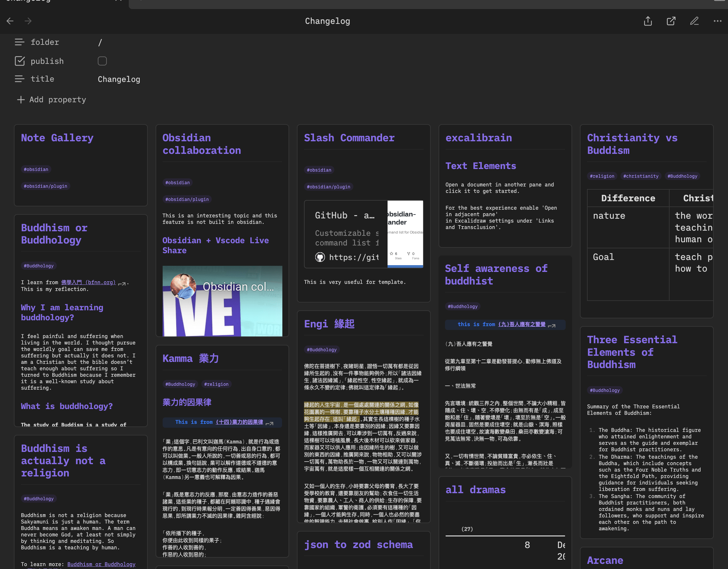728x569 pixels.
Task: Open the 佛學入門 (bfnn.org) link
Action: click(x=88, y=282)
